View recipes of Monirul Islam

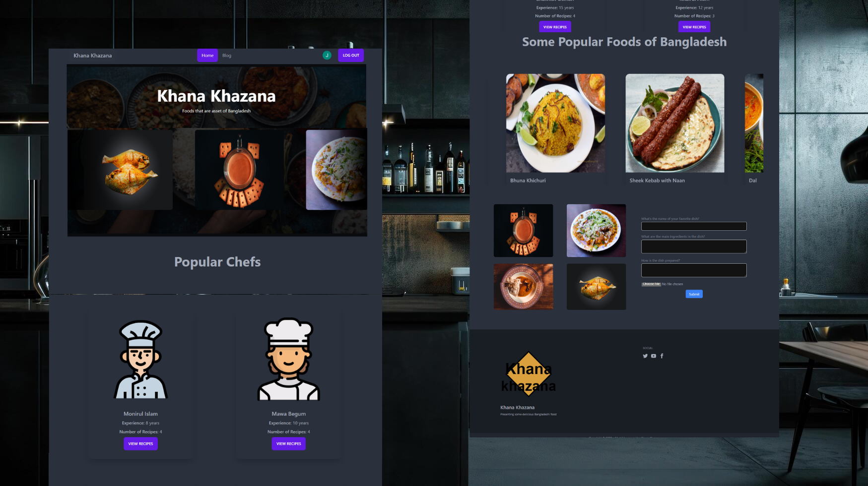(140, 443)
